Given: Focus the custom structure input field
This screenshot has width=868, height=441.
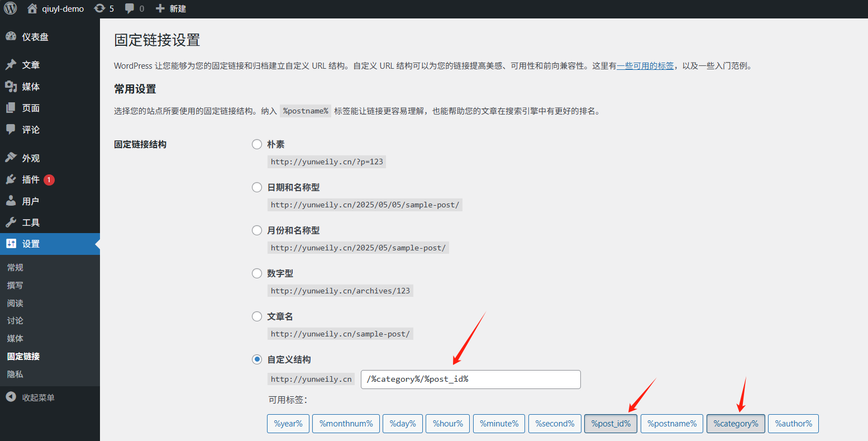Looking at the screenshot, I should pyautogui.click(x=471, y=379).
